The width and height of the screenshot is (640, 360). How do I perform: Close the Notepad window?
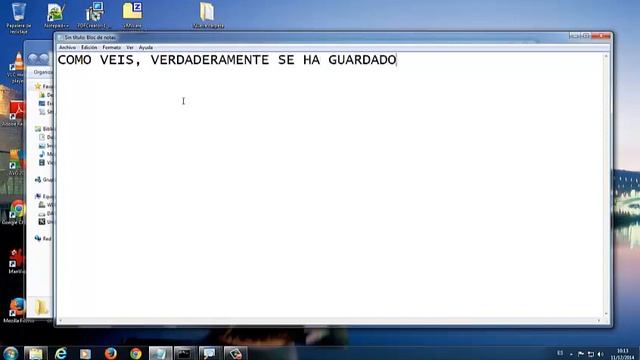601,36
